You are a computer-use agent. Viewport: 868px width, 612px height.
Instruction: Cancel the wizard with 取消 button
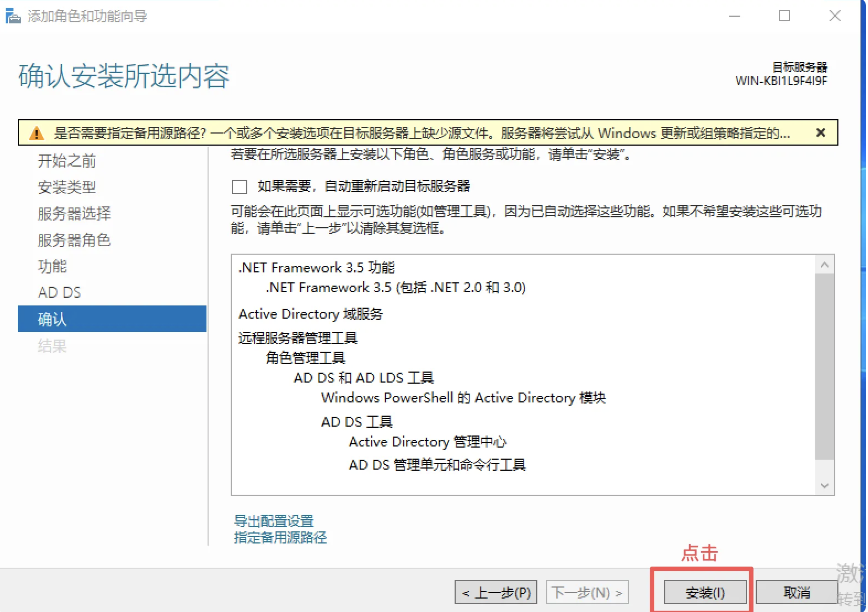coord(796,592)
